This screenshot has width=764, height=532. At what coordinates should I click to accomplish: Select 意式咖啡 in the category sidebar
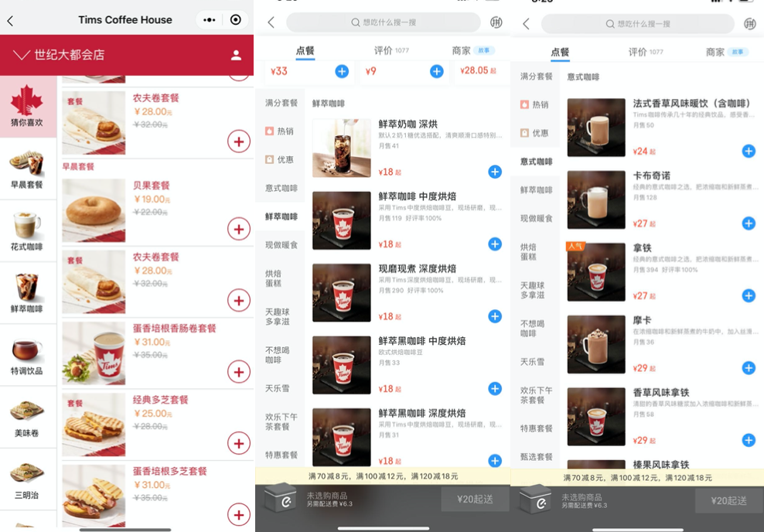point(536,163)
